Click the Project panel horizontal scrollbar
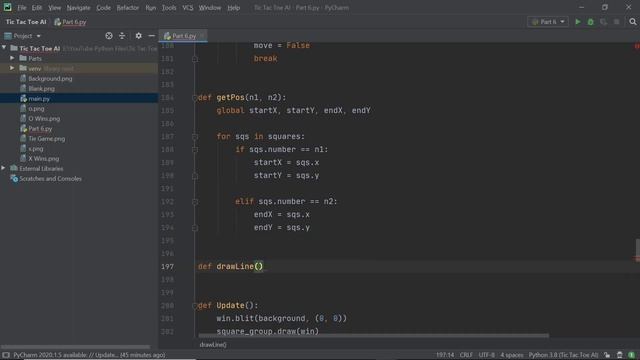The height and width of the screenshot is (360, 640). pos(75,347)
